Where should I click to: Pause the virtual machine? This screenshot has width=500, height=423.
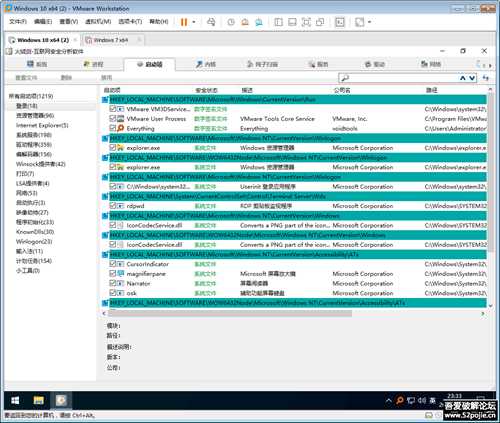(184, 22)
